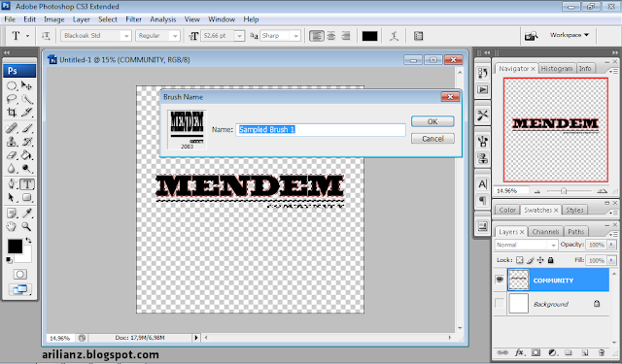Click the text color swatch in options bar
Image resolution: width=622 pixels, height=364 pixels.
click(x=369, y=36)
